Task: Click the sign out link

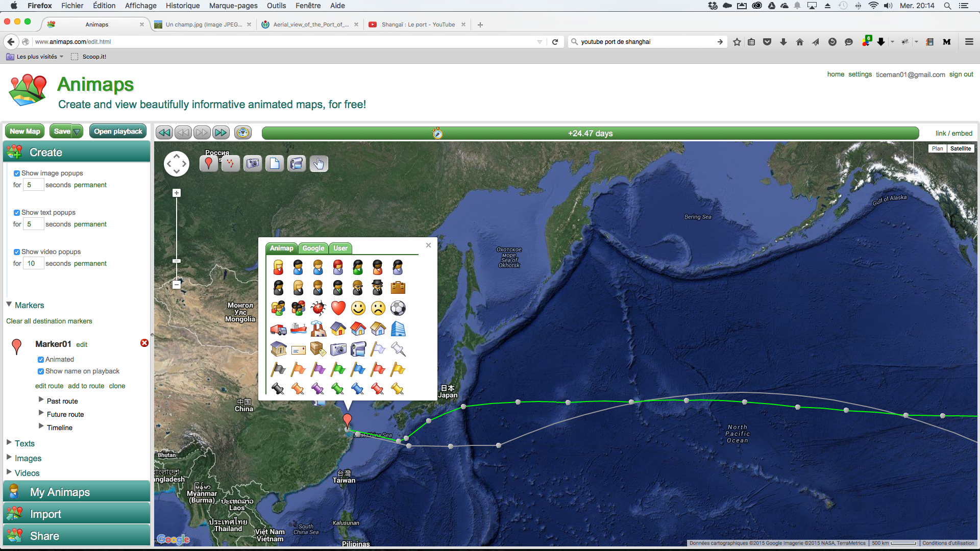Action: tap(961, 74)
